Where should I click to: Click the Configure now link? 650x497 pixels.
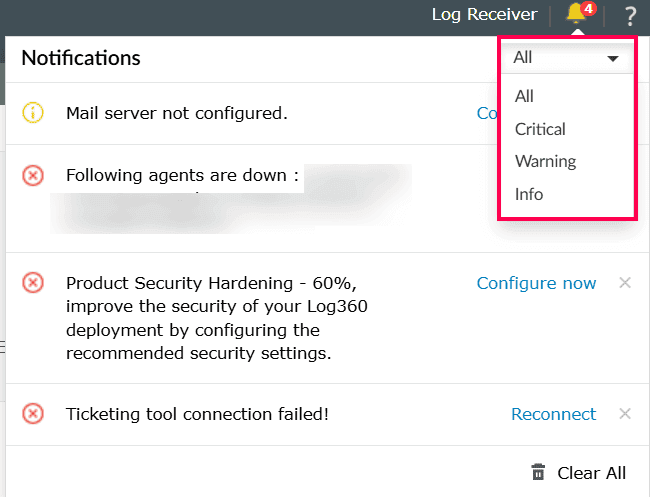pyautogui.click(x=536, y=283)
